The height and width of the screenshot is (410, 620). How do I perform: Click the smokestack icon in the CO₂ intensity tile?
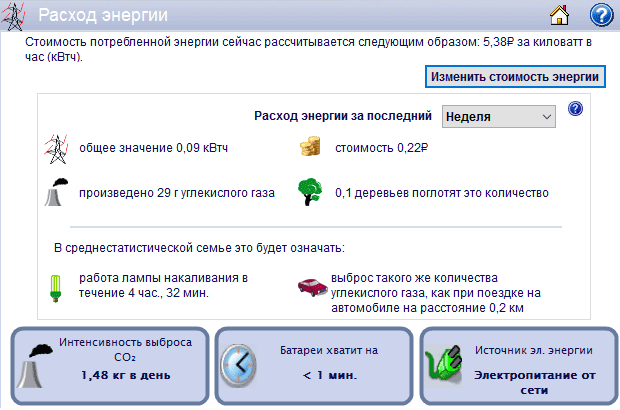click(35, 366)
